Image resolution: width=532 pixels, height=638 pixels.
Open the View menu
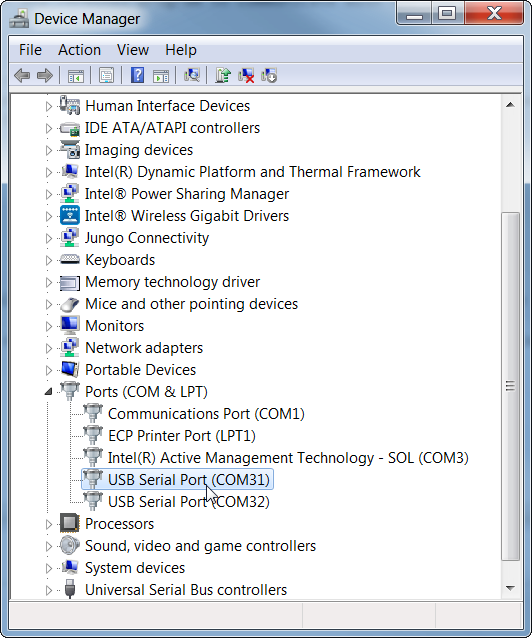tap(133, 50)
